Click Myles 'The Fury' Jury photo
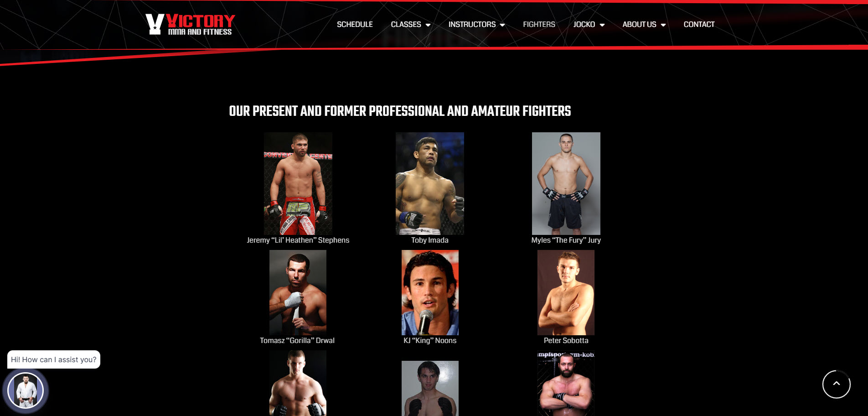The height and width of the screenshot is (416, 868). click(x=566, y=183)
